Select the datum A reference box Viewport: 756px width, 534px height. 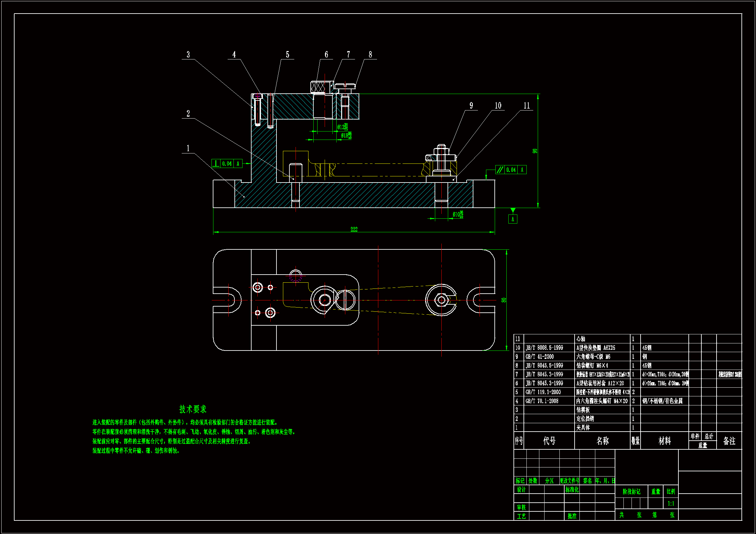click(x=513, y=219)
